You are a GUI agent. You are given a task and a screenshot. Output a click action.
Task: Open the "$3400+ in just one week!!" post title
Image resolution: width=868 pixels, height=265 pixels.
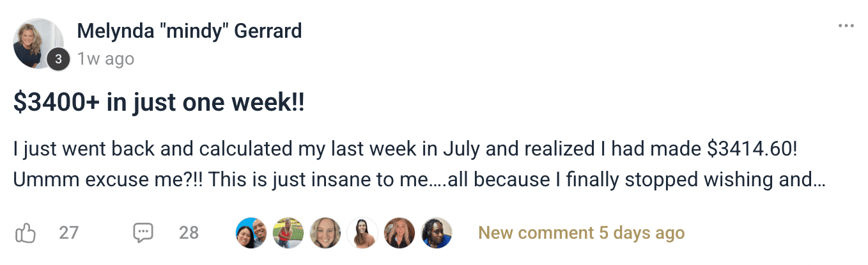159,103
